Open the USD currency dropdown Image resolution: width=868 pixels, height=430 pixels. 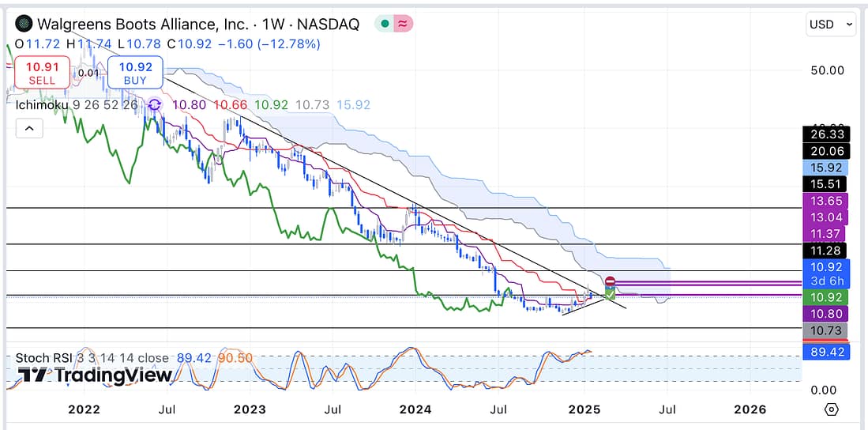[830, 25]
